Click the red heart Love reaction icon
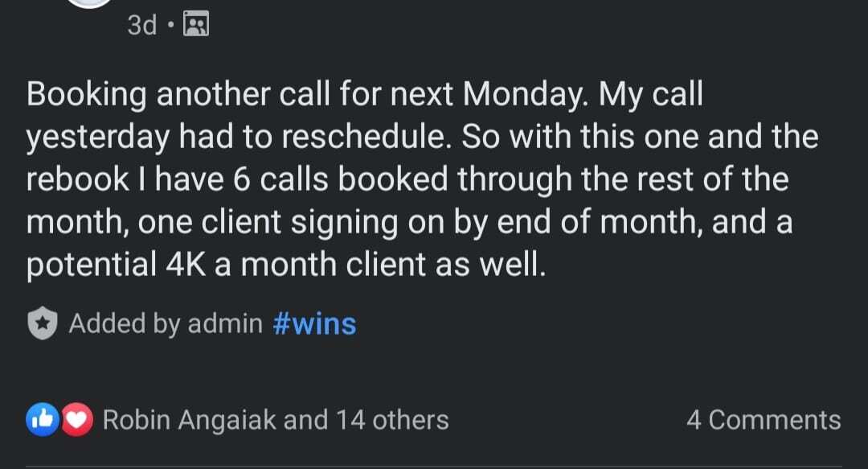868x469 pixels. 77,420
